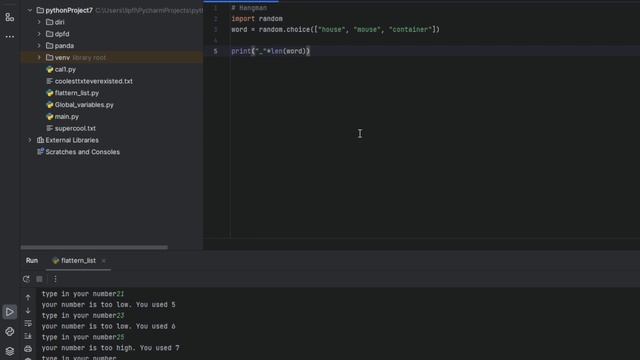640x360 pixels.
Task: Select flattern_list.py in project tree
Action: tap(77, 93)
